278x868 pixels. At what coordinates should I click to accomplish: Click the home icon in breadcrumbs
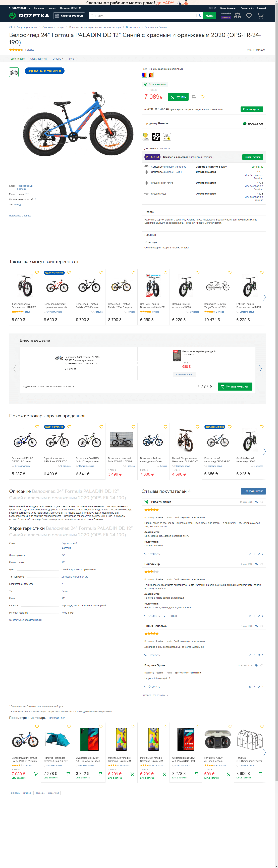point(10,27)
